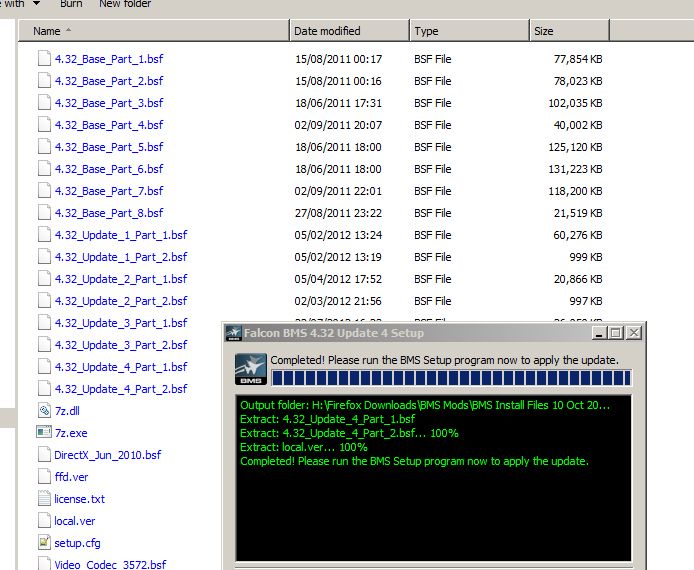Click the Burn toolbar button
This screenshot has height=570, width=694.
pyautogui.click(x=71, y=4)
